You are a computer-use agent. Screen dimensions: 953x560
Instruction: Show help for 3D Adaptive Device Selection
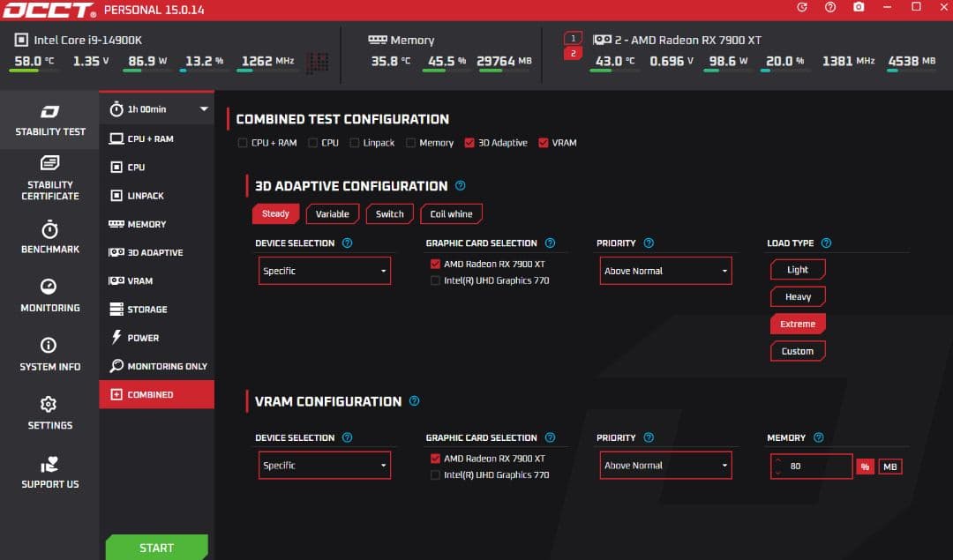coord(347,243)
